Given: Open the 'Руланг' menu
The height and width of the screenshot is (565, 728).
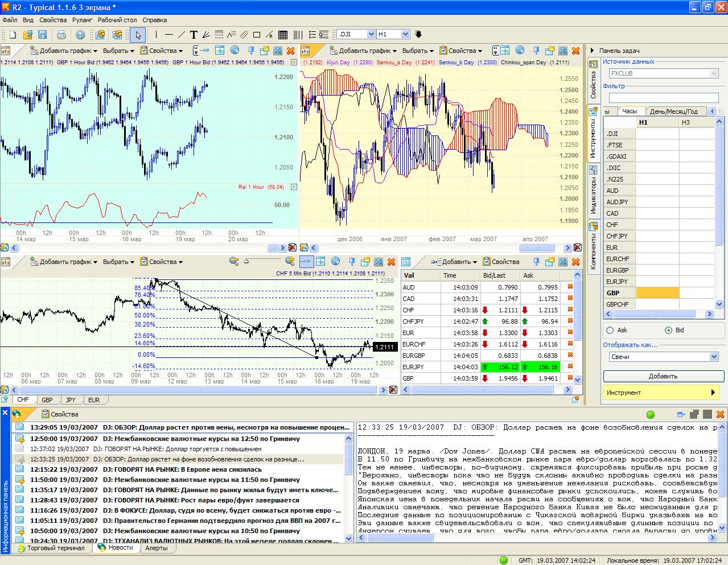Looking at the screenshot, I should pyautogui.click(x=82, y=20).
